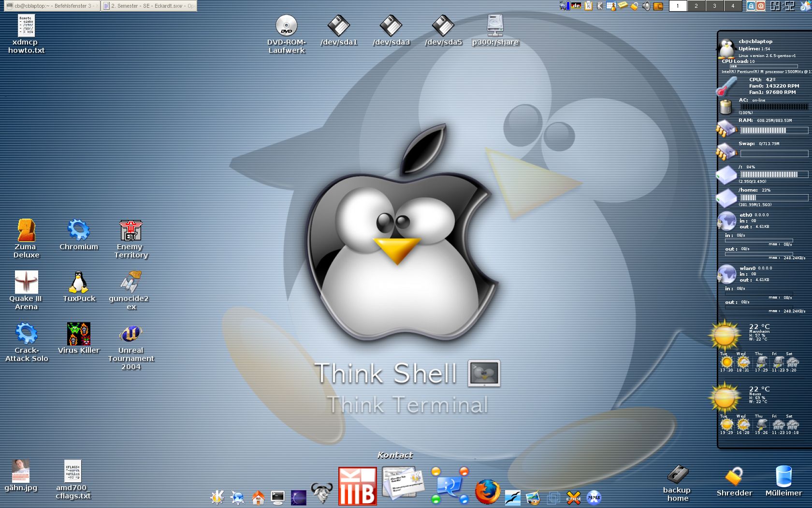The image size is (812, 508).
Task: Launch Crack-Attack Solo
Action: 26,342
